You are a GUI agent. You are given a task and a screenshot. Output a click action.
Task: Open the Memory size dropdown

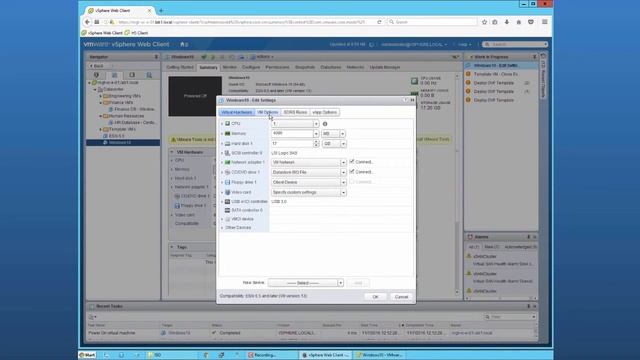click(x=316, y=133)
